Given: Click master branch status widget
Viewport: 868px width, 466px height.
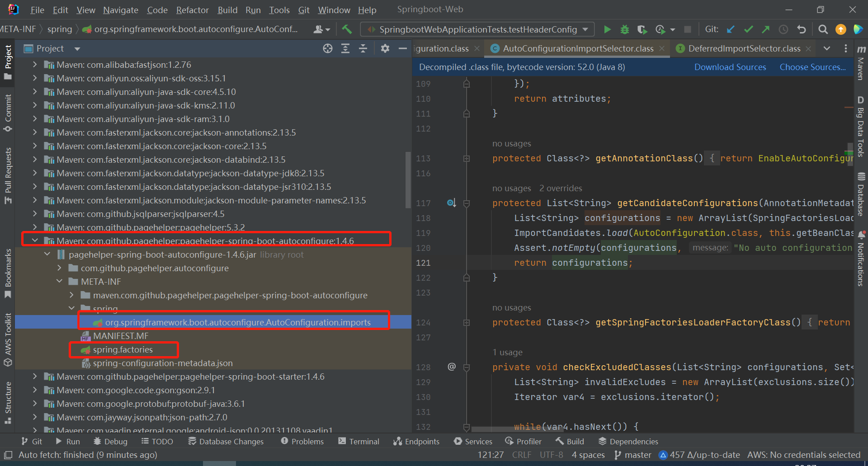Looking at the screenshot, I should click(633, 455).
